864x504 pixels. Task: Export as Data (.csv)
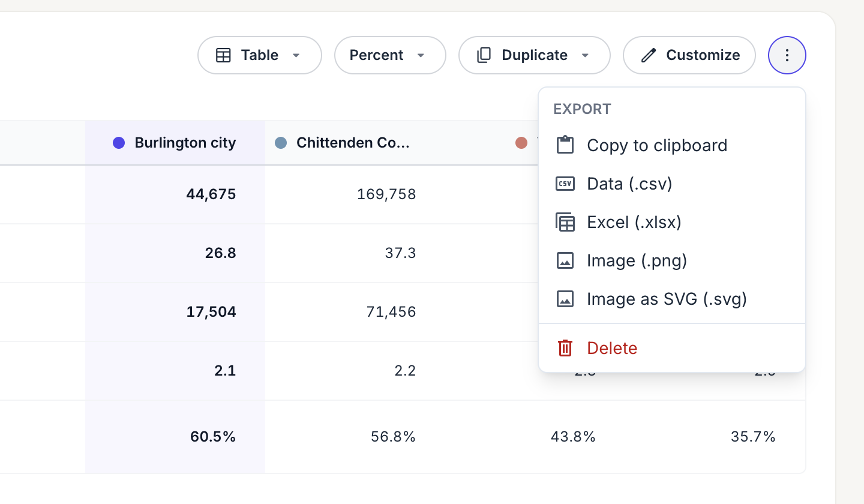pyautogui.click(x=672, y=184)
